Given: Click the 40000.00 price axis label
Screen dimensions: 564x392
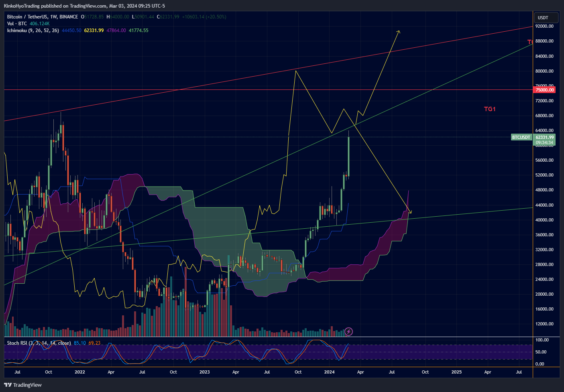Looking at the screenshot, I should (x=545, y=220).
